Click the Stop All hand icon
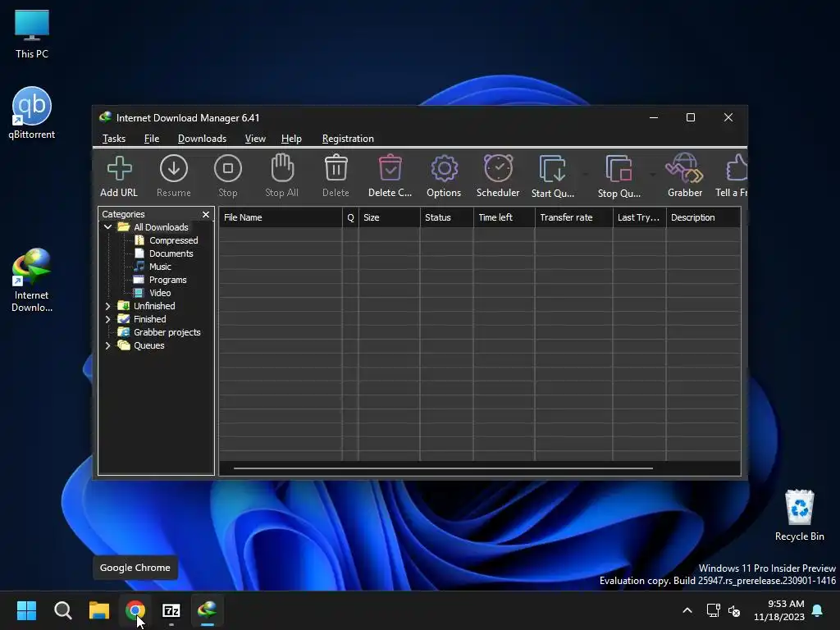The width and height of the screenshot is (840, 630). tap(282, 168)
